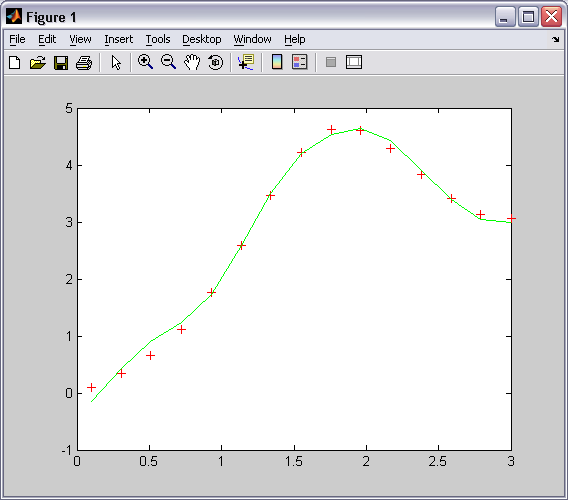
Task: Open the Edit menu
Action: coord(47,39)
